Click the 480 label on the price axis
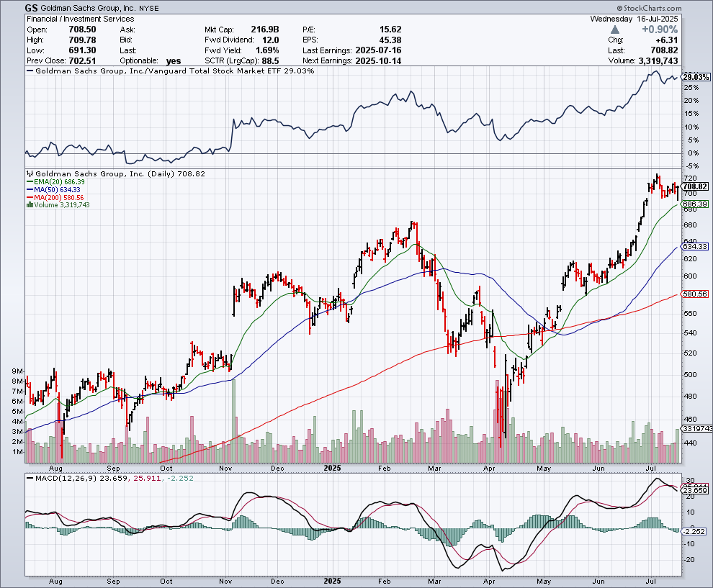 click(x=690, y=397)
